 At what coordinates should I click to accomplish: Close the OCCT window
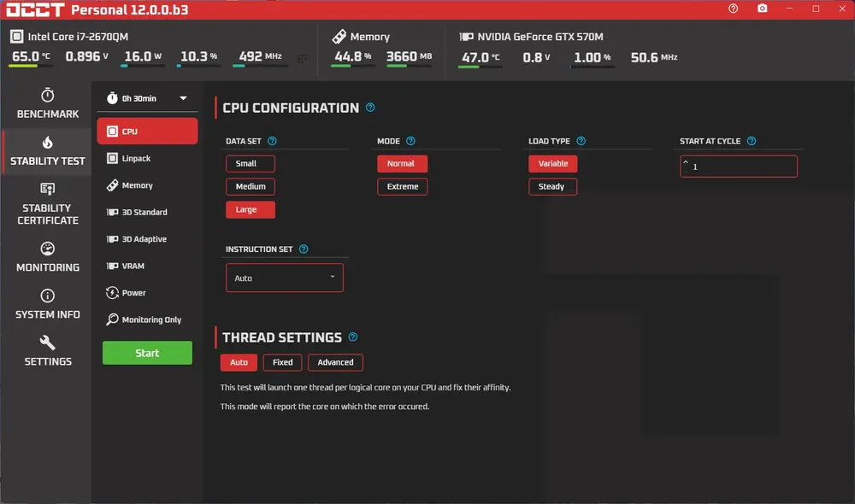842,9
